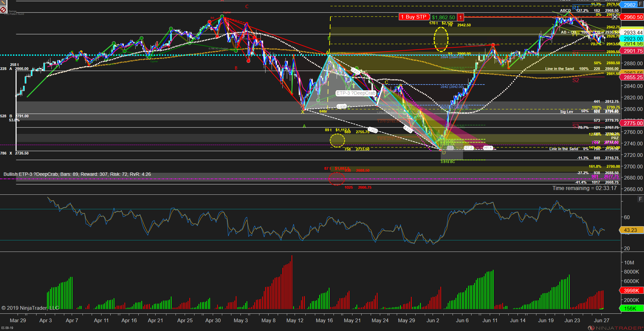
Task: Click the F button in the oscillator panel
Action: tap(640, 199)
